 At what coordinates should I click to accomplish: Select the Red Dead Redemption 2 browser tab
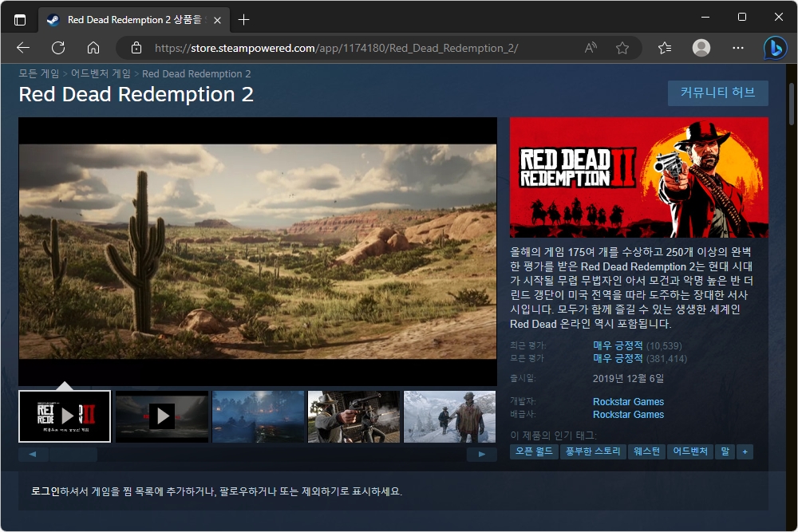134,20
